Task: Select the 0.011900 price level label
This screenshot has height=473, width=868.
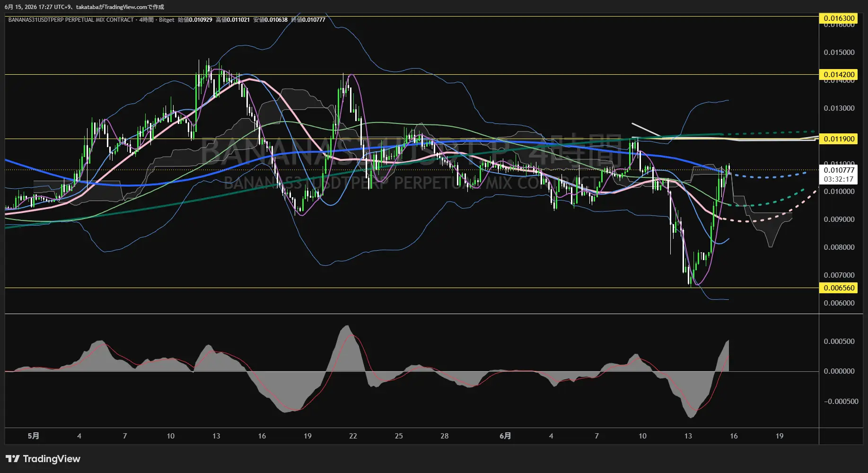Action: 838,139
